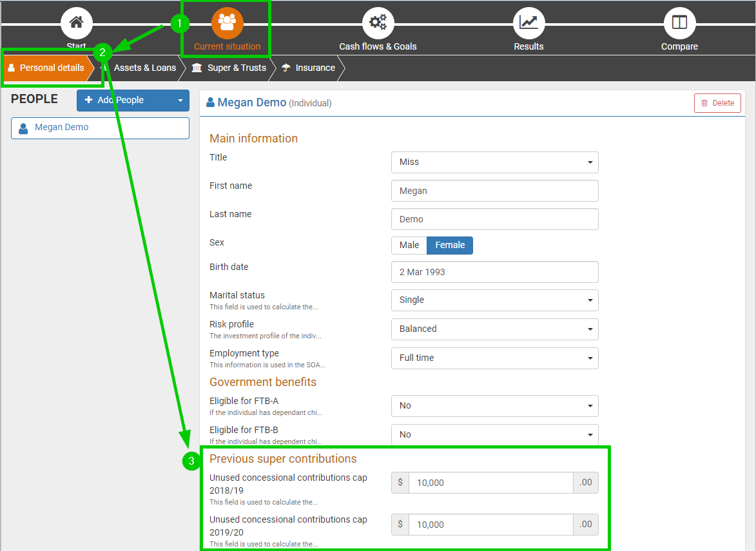This screenshot has height=551, width=756.
Task: Expand the Marital status dropdown
Action: (494, 300)
